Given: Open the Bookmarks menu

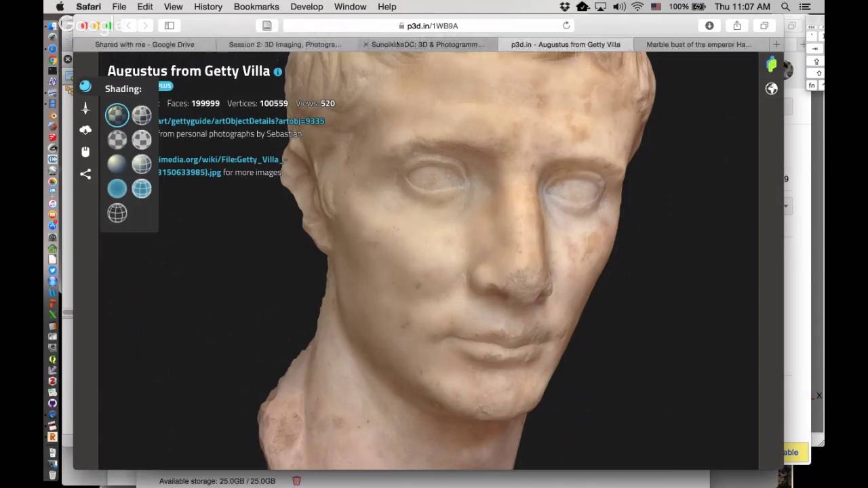Looking at the screenshot, I should pos(256,7).
